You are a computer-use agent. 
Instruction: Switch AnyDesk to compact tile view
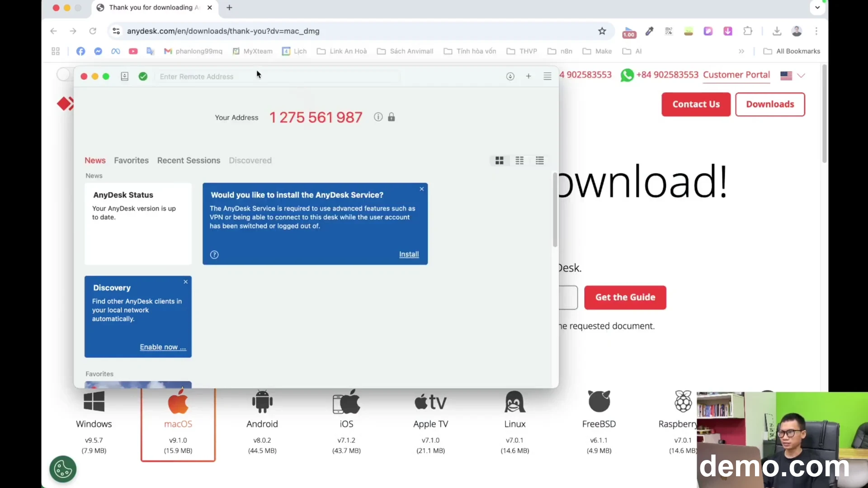520,160
